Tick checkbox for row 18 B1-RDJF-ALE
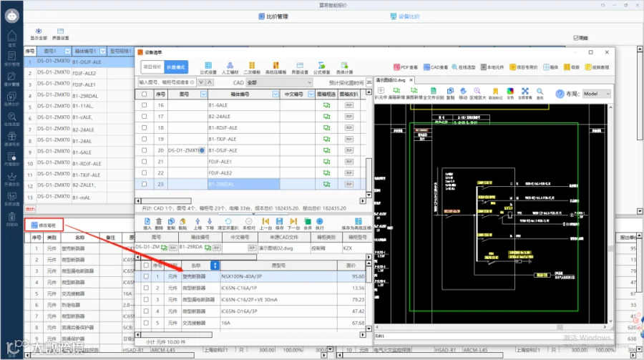Image resolution: width=644 pixels, height=360 pixels. (144, 128)
